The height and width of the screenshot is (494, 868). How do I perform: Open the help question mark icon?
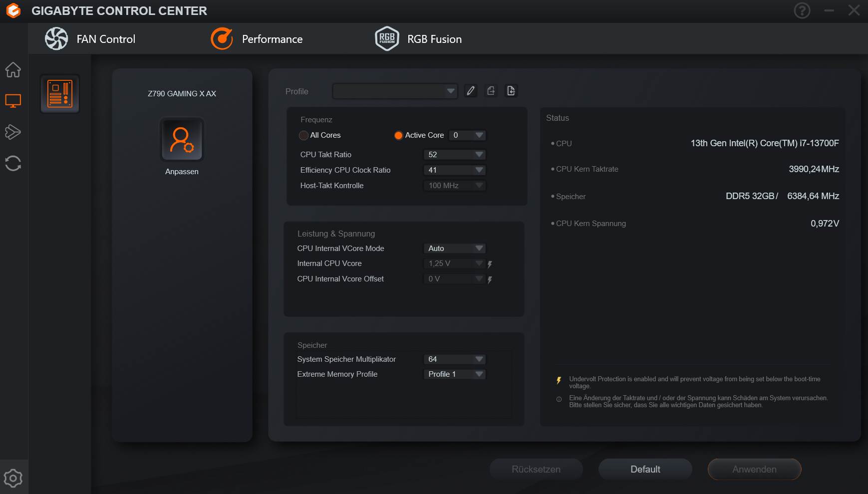coord(802,10)
